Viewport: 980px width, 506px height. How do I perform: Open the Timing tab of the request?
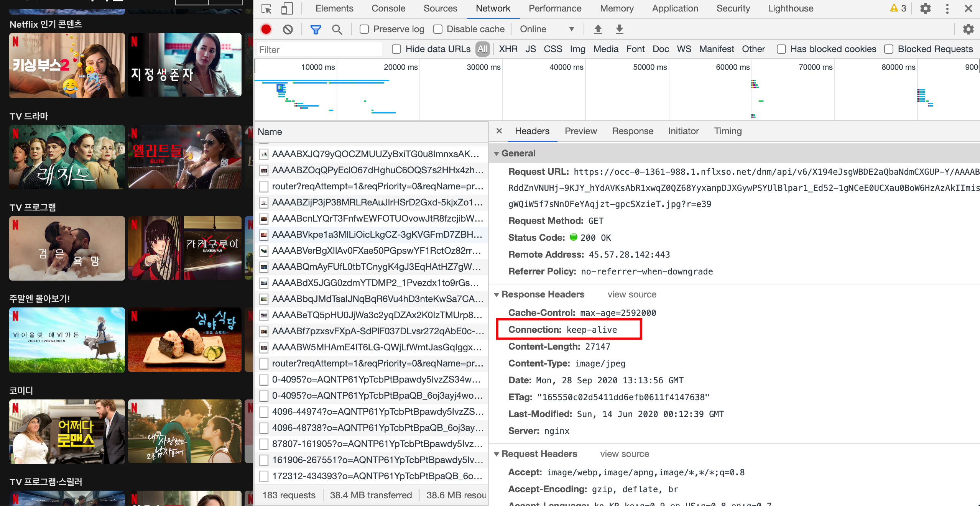(727, 131)
